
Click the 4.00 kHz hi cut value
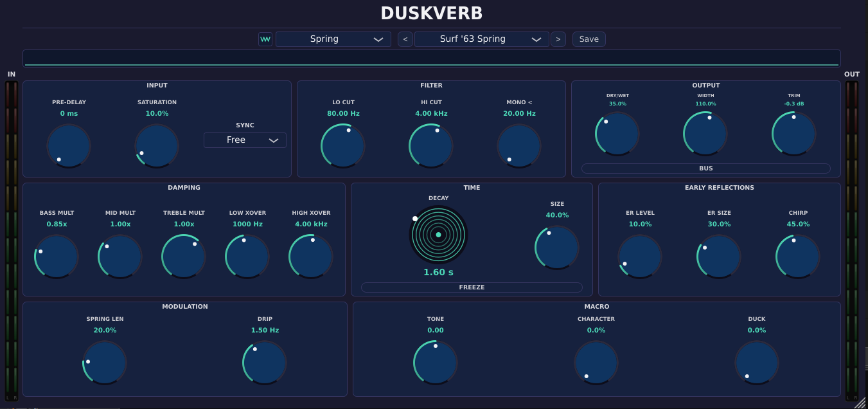tap(431, 114)
